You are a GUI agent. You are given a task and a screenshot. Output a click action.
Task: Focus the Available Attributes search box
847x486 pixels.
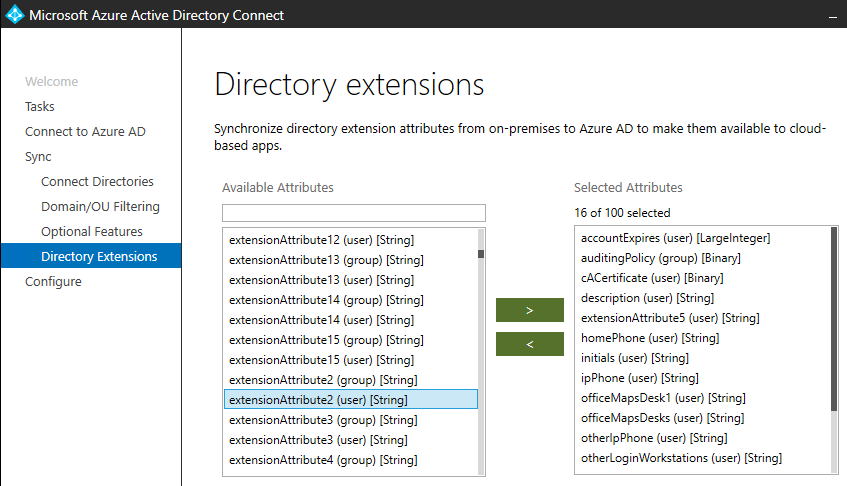[x=353, y=213]
